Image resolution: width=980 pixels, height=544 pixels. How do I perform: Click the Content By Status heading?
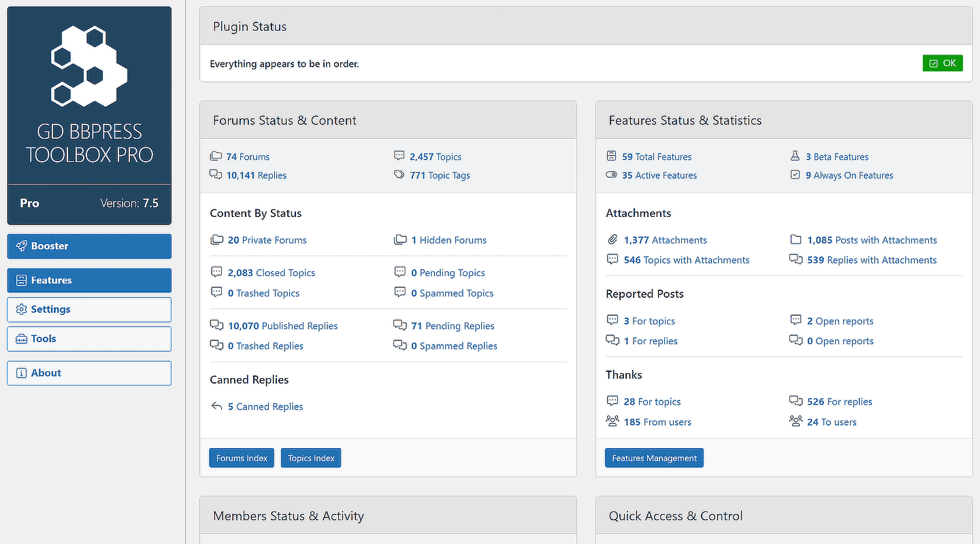click(255, 213)
